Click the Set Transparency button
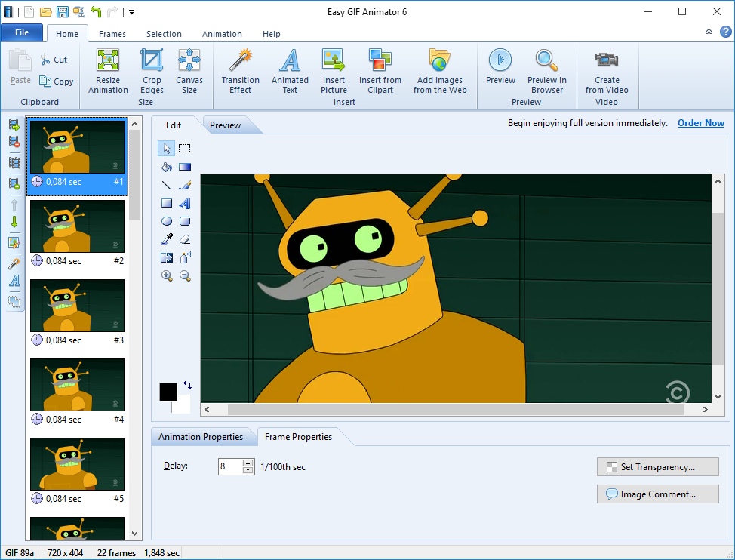Image resolution: width=735 pixels, height=560 pixels. (x=658, y=466)
